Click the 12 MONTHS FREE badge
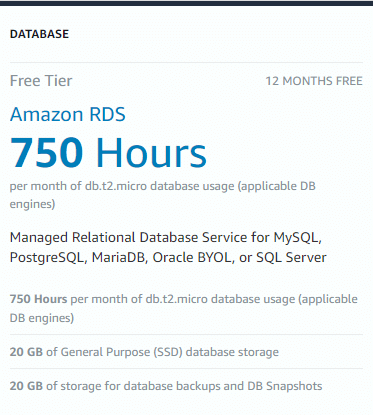The image size is (373, 415). [314, 81]
